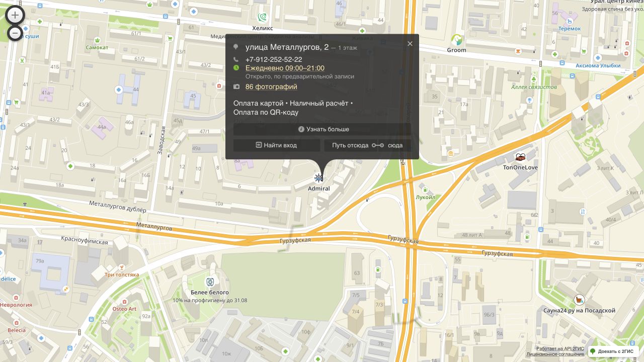This screenshot has height=362, width=644.
Task: Click the Admiral map pin icon
Action: [318, 178]
